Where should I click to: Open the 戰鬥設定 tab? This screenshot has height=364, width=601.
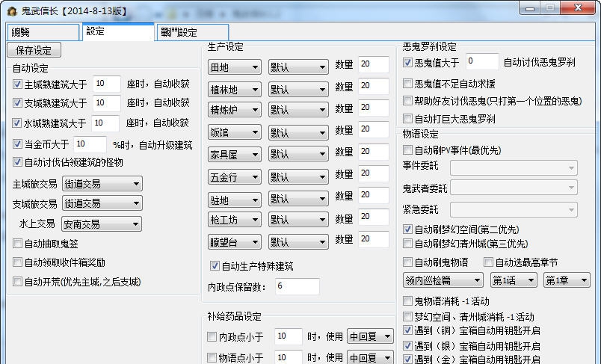193,32
